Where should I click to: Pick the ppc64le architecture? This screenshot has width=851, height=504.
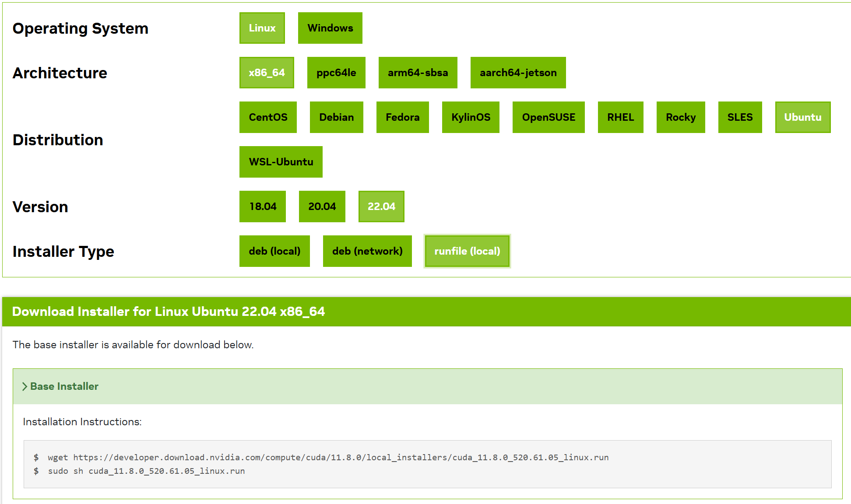(x=336, y=73)
